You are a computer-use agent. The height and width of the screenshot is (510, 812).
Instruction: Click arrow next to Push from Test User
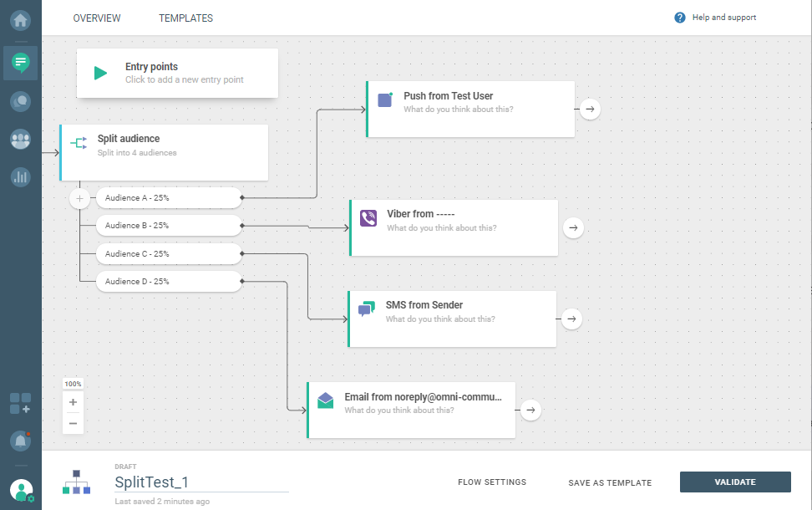click(590, 109)
